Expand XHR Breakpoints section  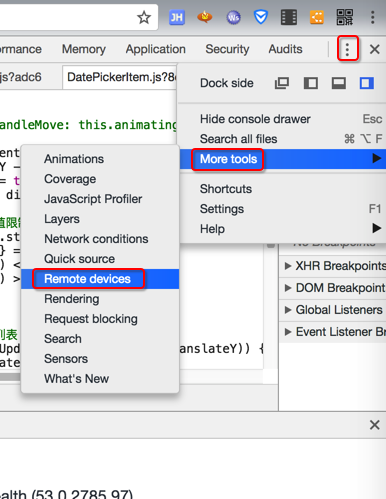pos(333,266)
